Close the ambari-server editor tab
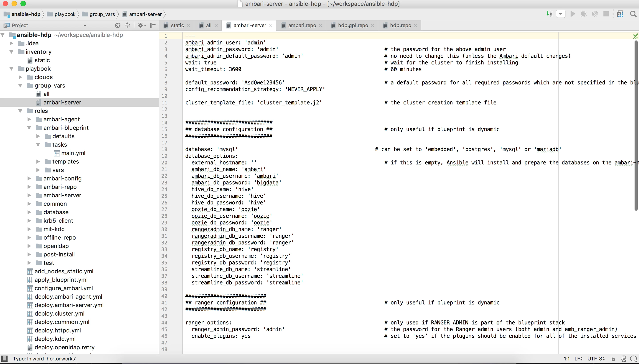639x364 pixels. point(271,26)
